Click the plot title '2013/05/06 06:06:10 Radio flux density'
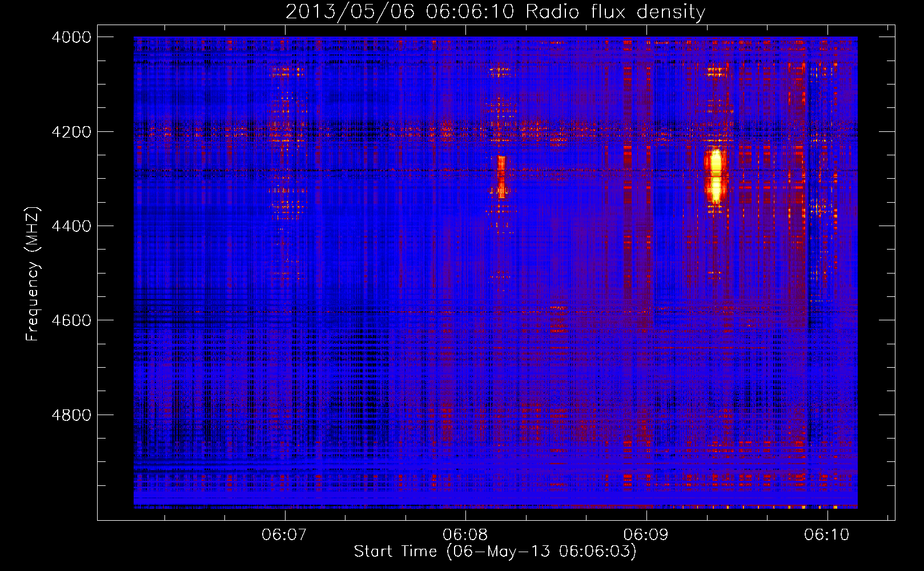 pyautogui.click(x=495, y=11)
